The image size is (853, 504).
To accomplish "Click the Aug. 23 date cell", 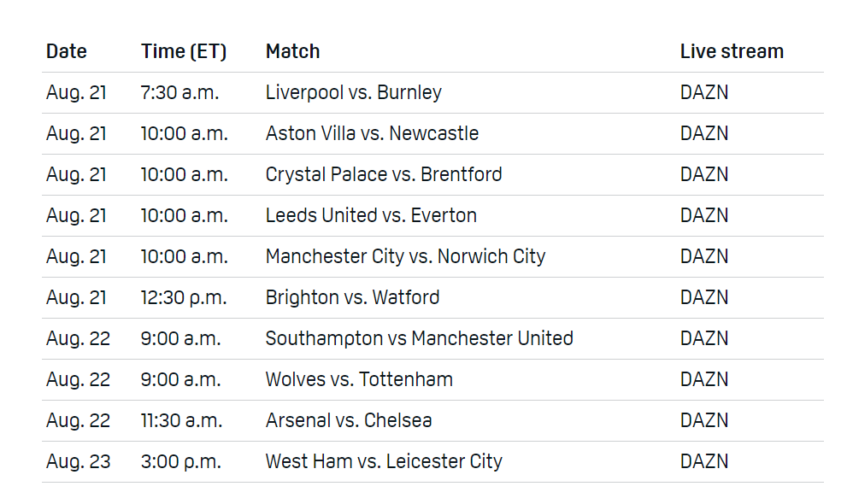I will 78,461.
